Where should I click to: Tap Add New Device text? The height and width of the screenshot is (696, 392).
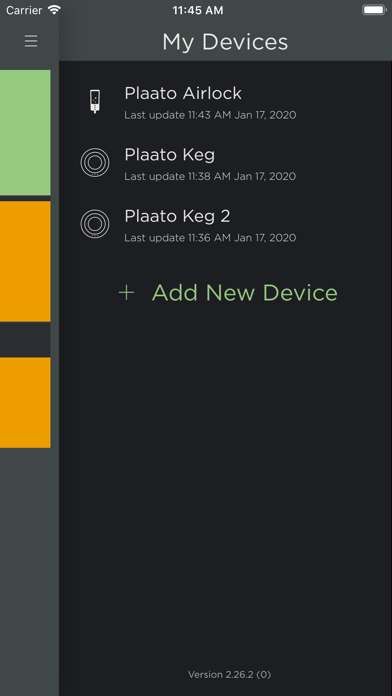[245, 293]
